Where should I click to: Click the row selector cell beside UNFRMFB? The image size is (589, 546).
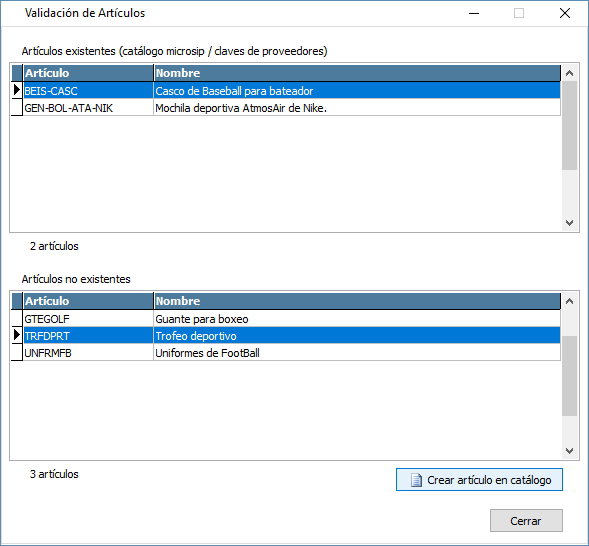pos(17,353)
